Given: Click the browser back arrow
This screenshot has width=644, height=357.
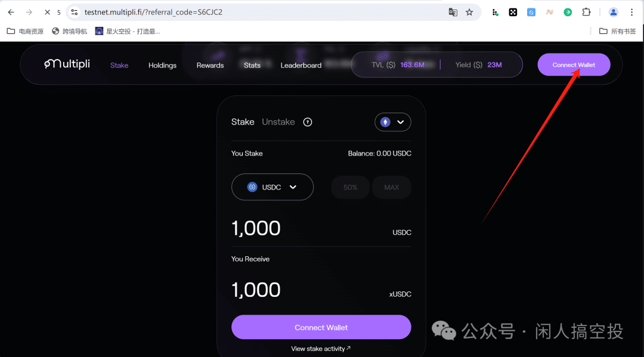Looking at the screenshot, I should click(x=11, y=13).
